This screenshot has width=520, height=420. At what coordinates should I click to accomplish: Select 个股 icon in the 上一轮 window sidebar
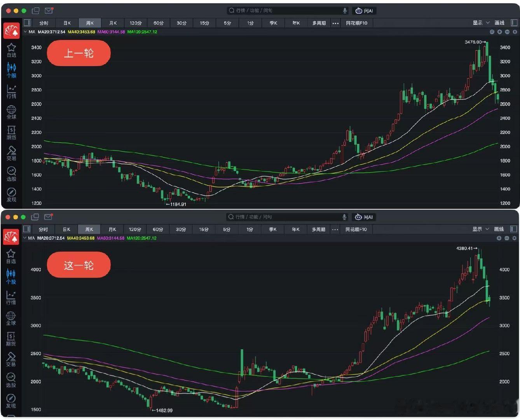point(12,70)
